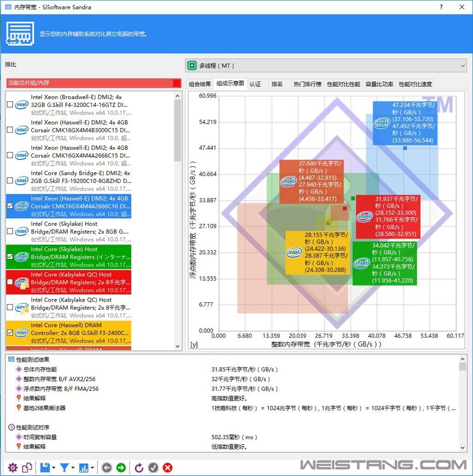Tick the Sandy Bridge-E G.Skill F3-19200C10 checkbox
This screenshot has height=476, width=473.
(x=10, y=181)
